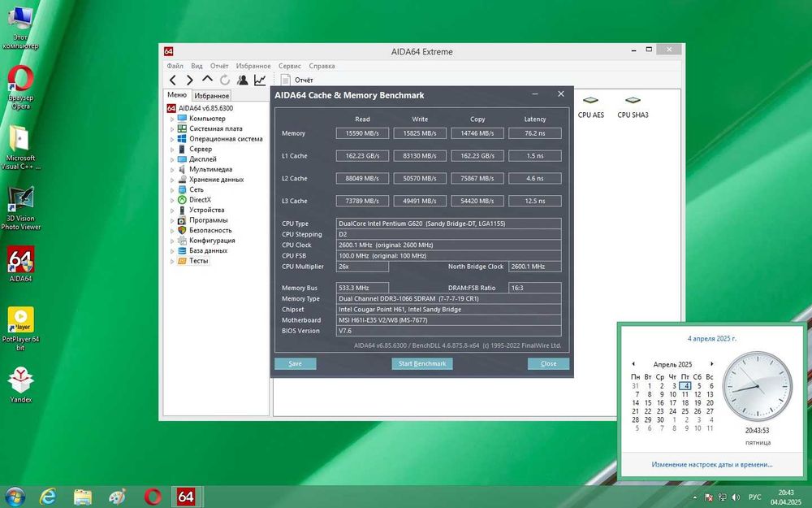Go to next month in calendar popup
The image size is (812, 508).
(711, 364)
